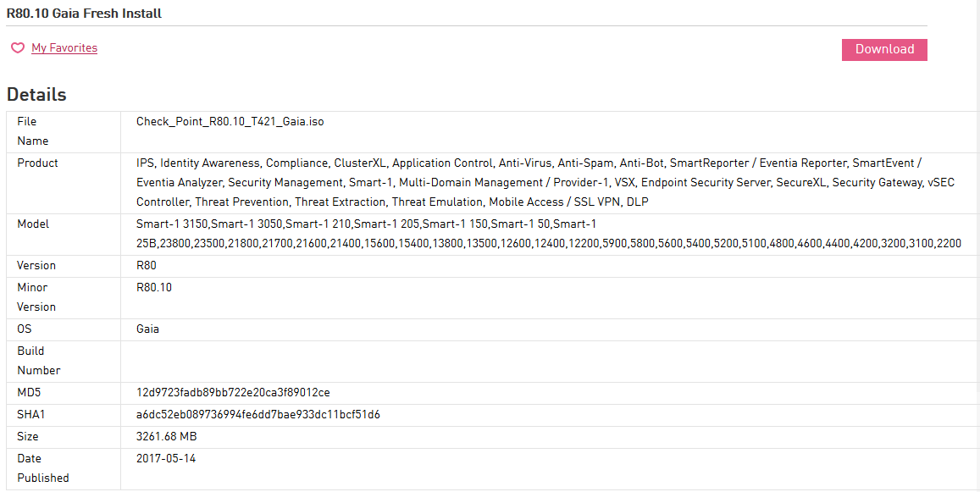Click the heart favorites icon
This screenshot has height=492, width=980.
[x=17, y=48]
